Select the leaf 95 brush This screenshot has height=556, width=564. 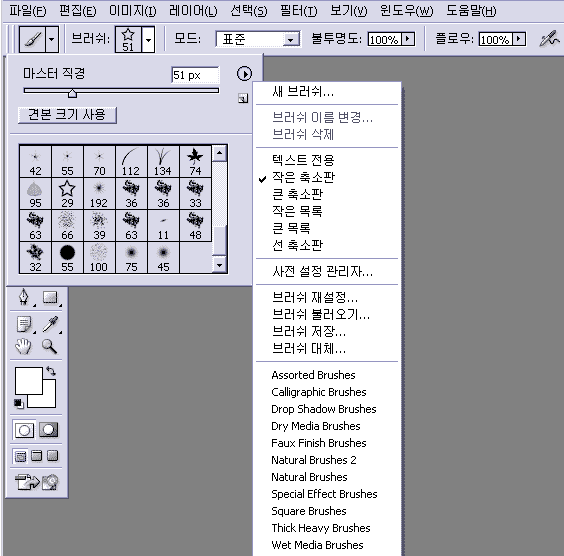[x=35, y=193]
